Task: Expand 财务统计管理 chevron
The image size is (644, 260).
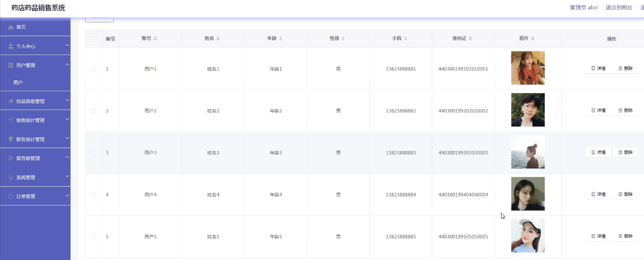Action: pos(67,139)
